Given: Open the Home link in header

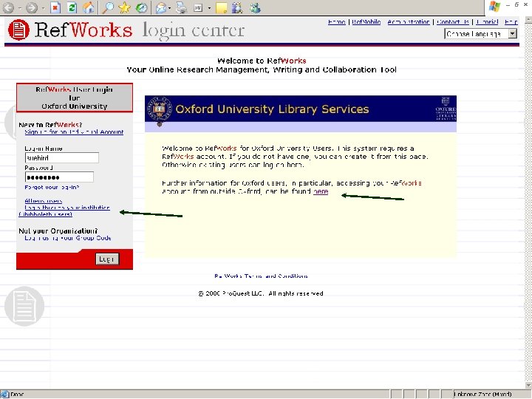Looking at the screenshot, I should [x=337, y=22].
